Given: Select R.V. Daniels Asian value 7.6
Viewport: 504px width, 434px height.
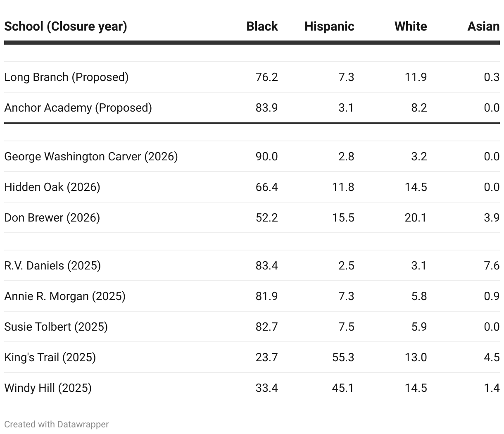Looking at the screenshot, I should click(x=492, y=265).
